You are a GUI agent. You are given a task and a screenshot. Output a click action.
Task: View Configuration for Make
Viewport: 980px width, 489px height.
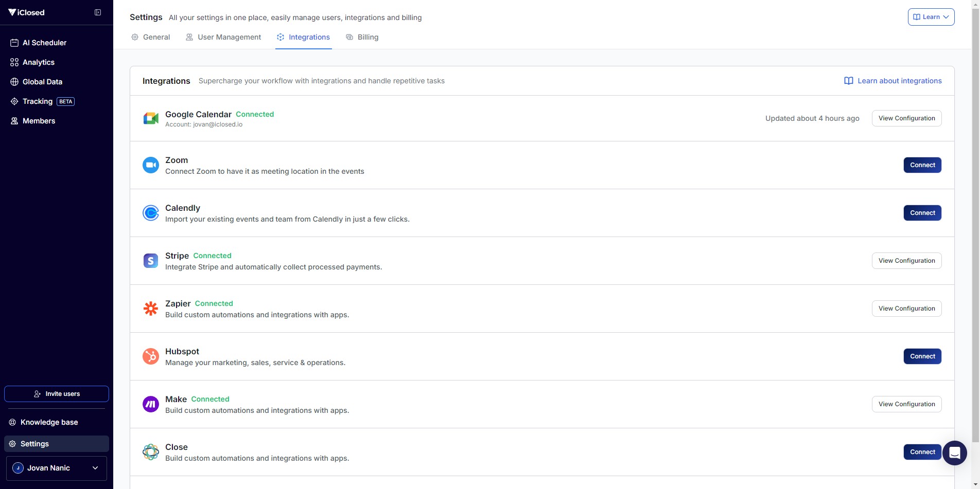[x=906, y=404]
